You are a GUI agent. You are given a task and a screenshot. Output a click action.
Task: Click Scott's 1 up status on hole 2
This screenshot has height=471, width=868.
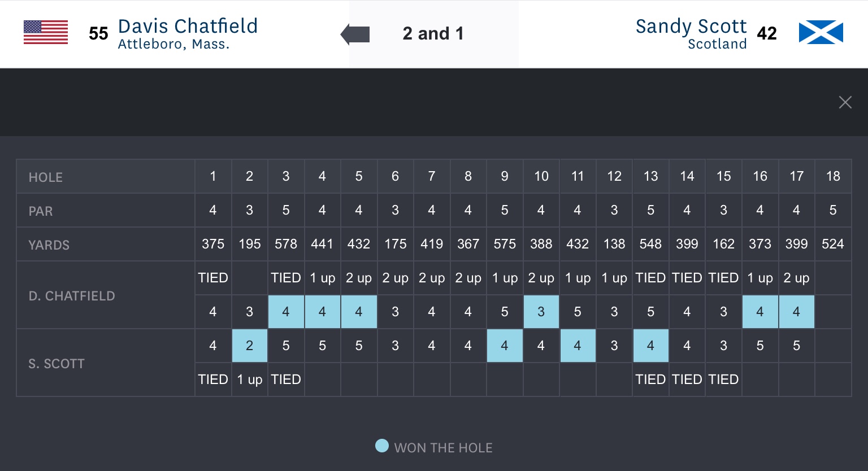(249, 380)
